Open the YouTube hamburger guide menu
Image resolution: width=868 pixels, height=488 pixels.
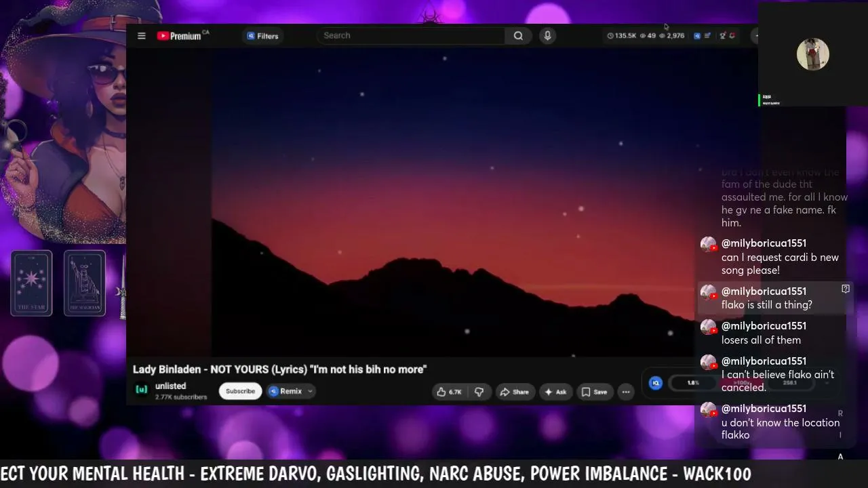pyautogui.click(x=141, y=36)
